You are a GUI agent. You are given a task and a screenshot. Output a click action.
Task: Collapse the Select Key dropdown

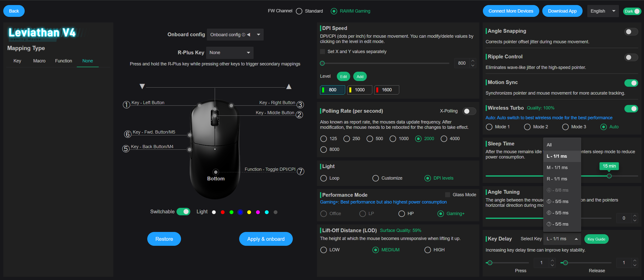562,239
